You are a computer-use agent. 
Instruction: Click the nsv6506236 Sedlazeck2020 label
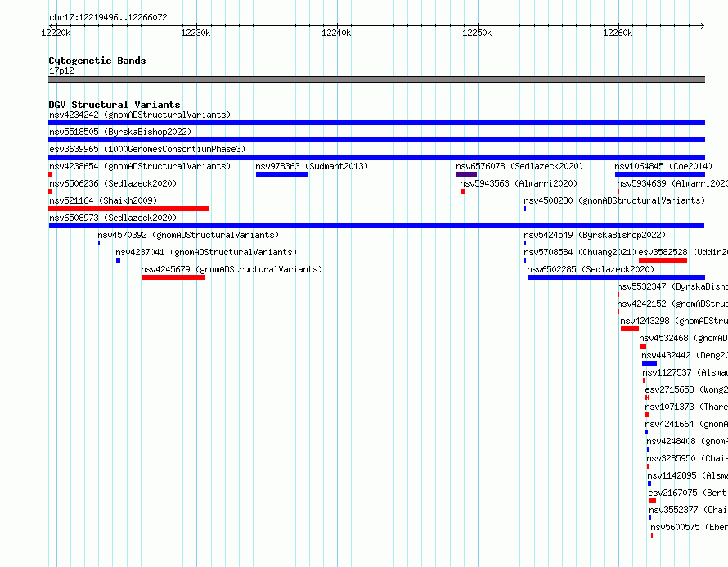(113, 183)
